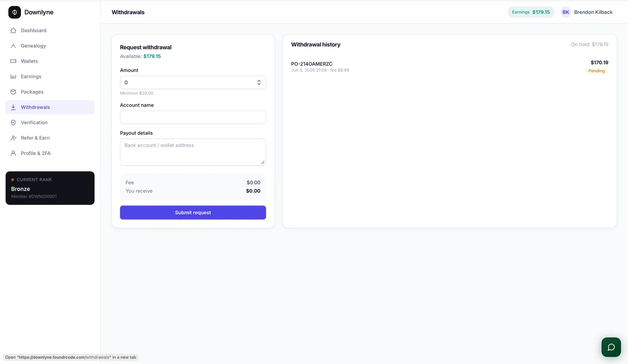Click the On hold: $179.15 text
628x364 pixels.
click(x=589, y=44)
